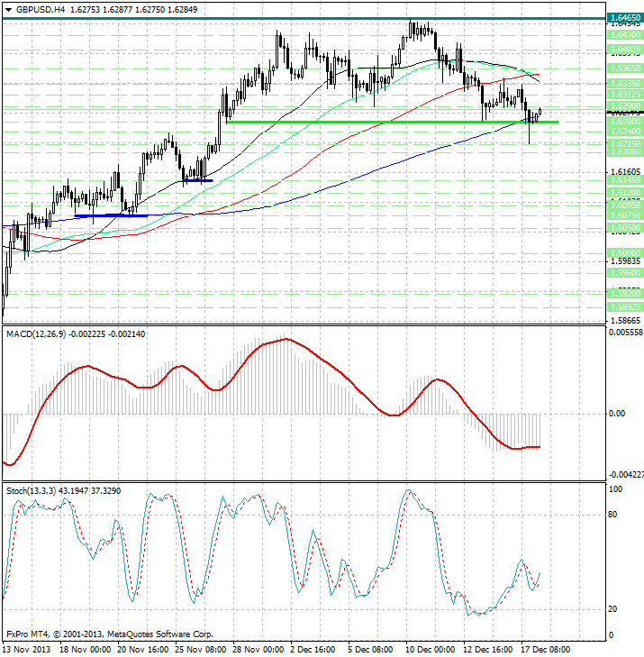The width and height of the screenshot is (644, 657).
Task: Click the 17 Dec 08:00 time label
Action: pyautogui.click(x=546, y=650)
